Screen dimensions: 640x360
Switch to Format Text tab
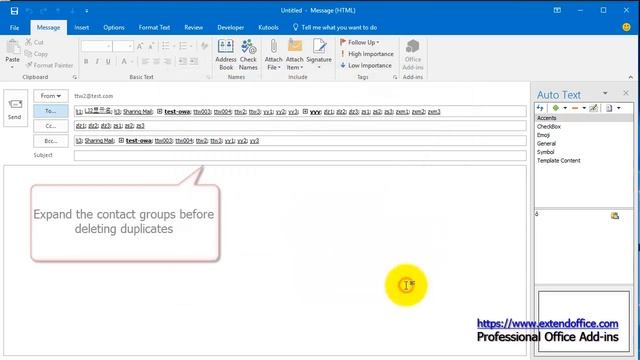tap(154, 28)
